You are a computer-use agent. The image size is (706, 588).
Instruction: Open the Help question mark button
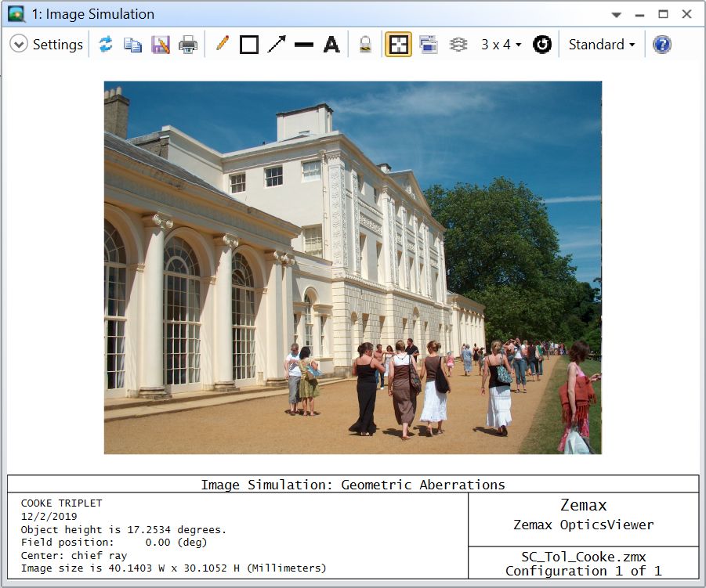click(662, 45)
